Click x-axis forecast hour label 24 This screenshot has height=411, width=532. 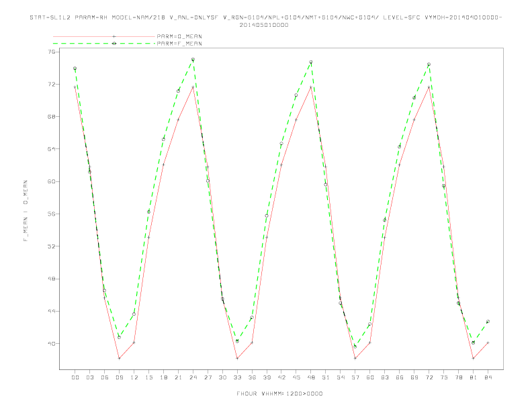coord(193,377)
